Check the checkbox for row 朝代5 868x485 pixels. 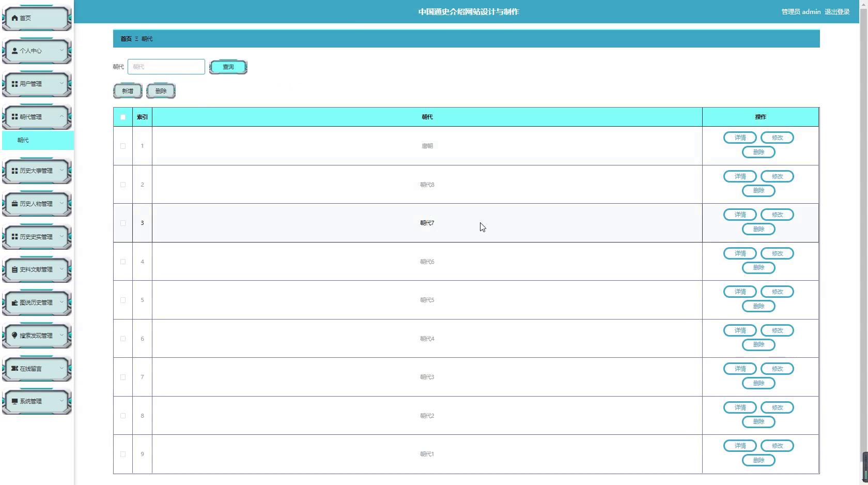123,300
